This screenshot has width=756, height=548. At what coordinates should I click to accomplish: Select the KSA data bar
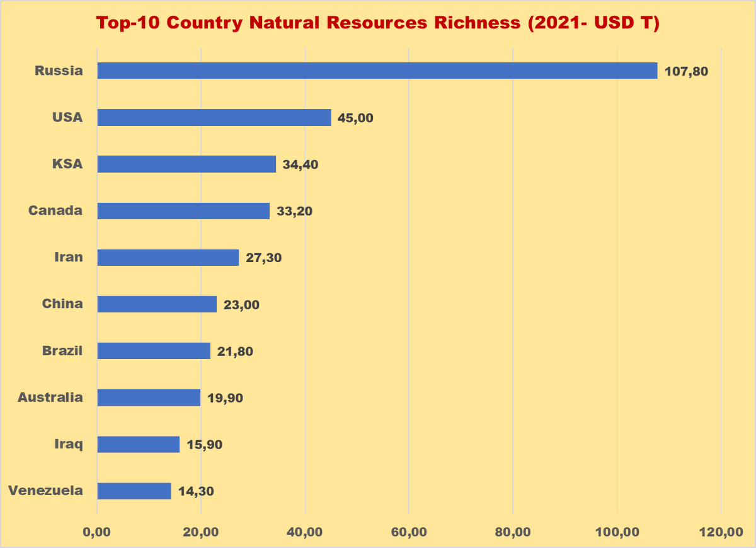click(x=186, y=164)
